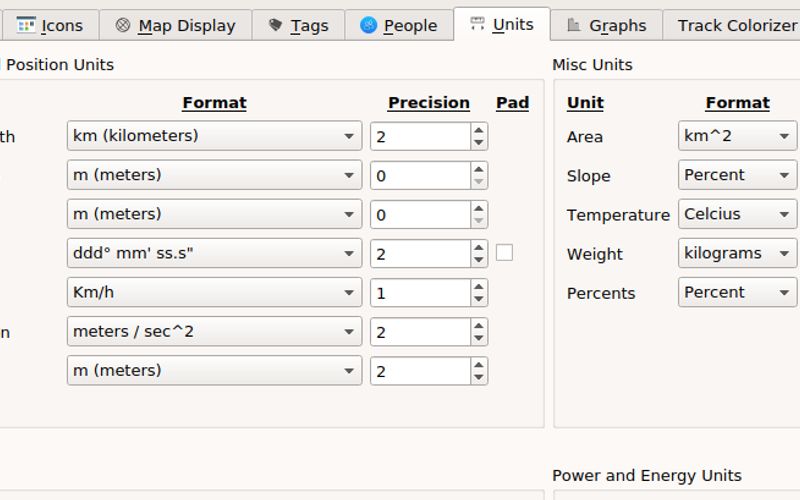Image resolution: width=800 pixels, height=500 pixels.
Task: Click the Graphs tab chart icon
Action: click(x=574, y=25)
